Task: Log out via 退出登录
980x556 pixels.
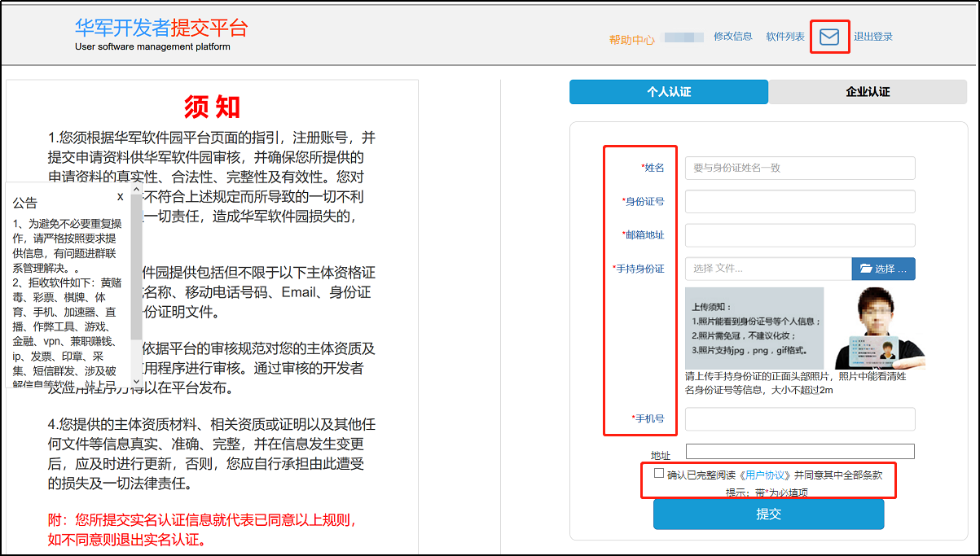Action: (873, 37)
